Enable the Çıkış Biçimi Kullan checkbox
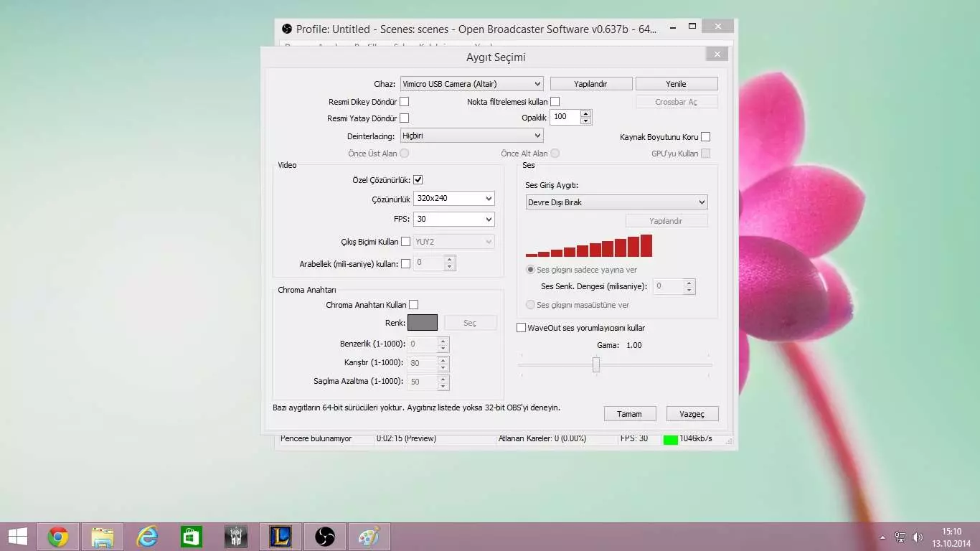This screenshot has height=551, width=980. (406, 242)
